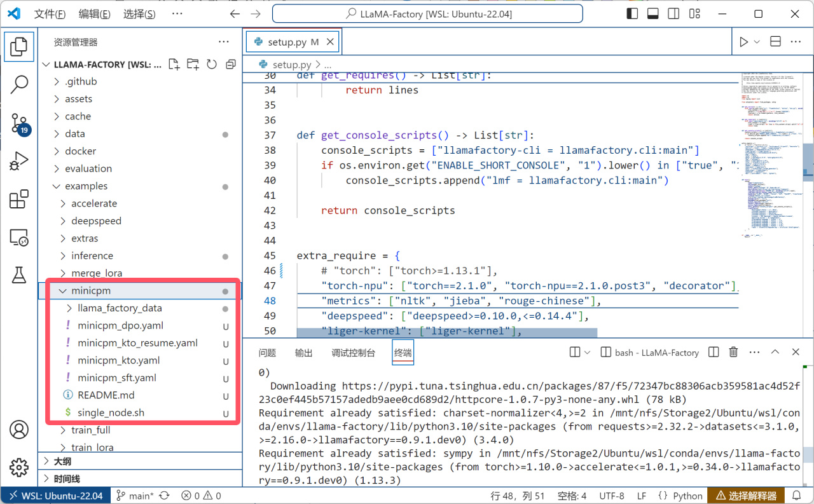Screen dimensions: 814x504
Task: Open Run and Debug view
Action: coord(19,161)
